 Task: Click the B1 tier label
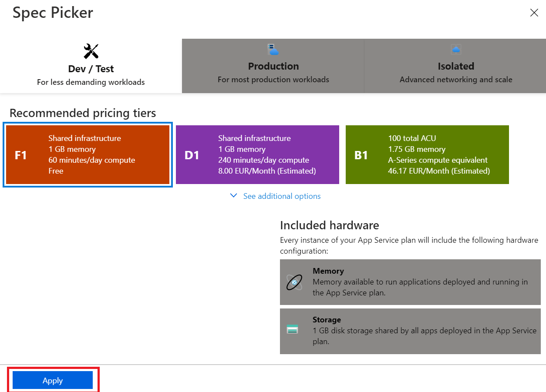click(x=362, y=154)
